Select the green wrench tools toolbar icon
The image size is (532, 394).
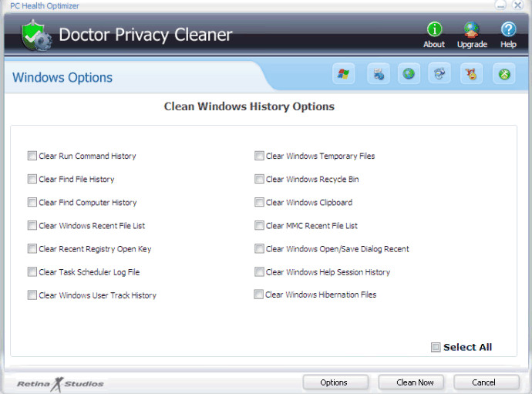(504, 74)
